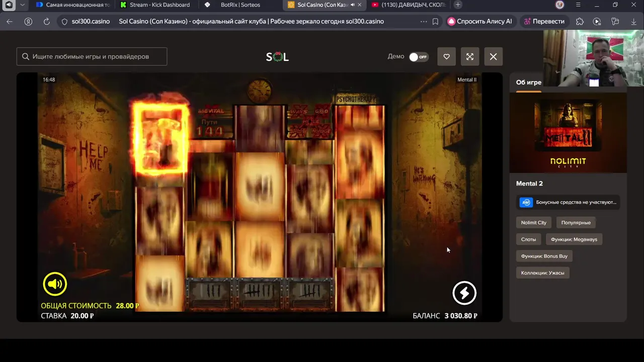Switch to Stream - Kick Dashboard tab
The width and height of the screenshot is (644, 362).
coord(155,5)
